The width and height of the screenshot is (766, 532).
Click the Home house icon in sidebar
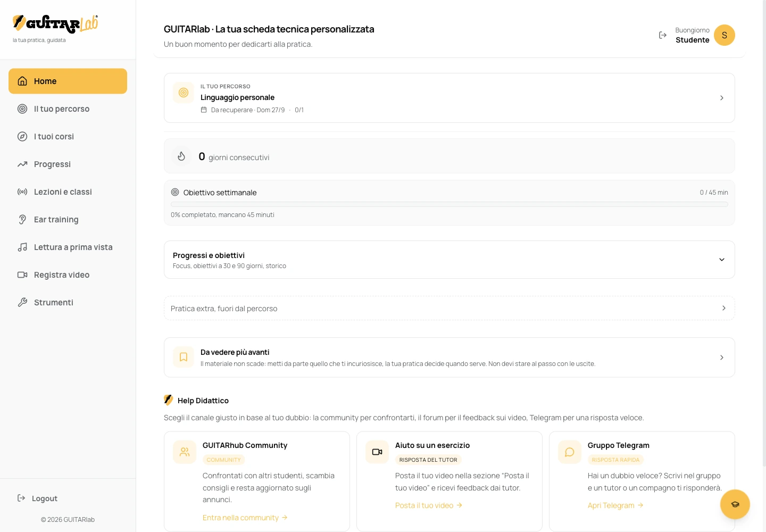tap(22, 81)
